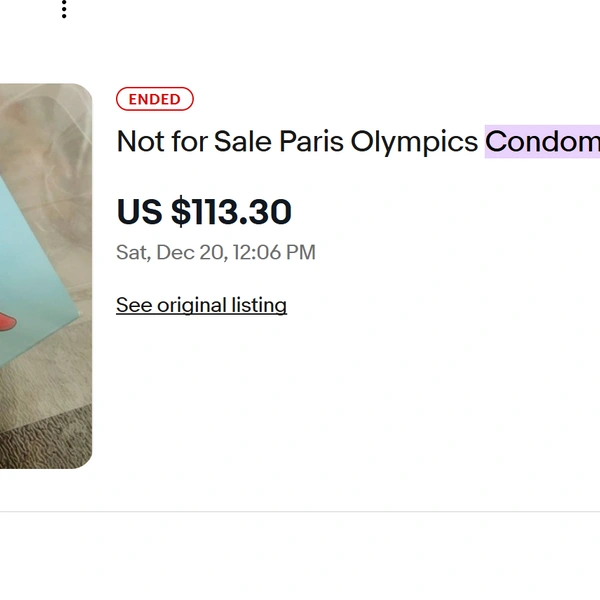
Task: Click the US currency label in price
Action: (x=139, y=212)
